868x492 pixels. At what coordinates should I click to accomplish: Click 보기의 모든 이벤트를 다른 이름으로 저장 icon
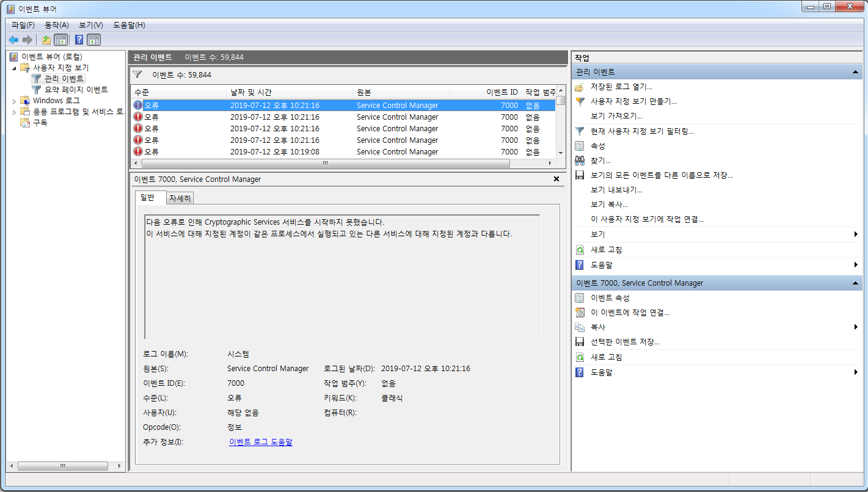pos(580,175)
